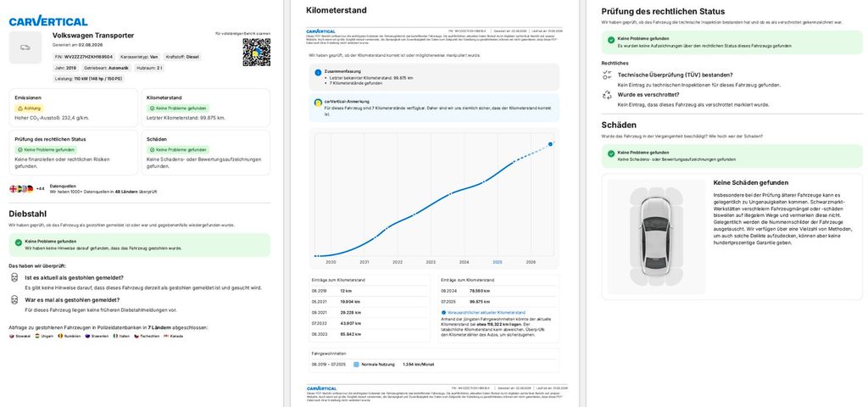Click the 05.2021 mileage row
Screen dimensions: 868x407
point(370,302)
